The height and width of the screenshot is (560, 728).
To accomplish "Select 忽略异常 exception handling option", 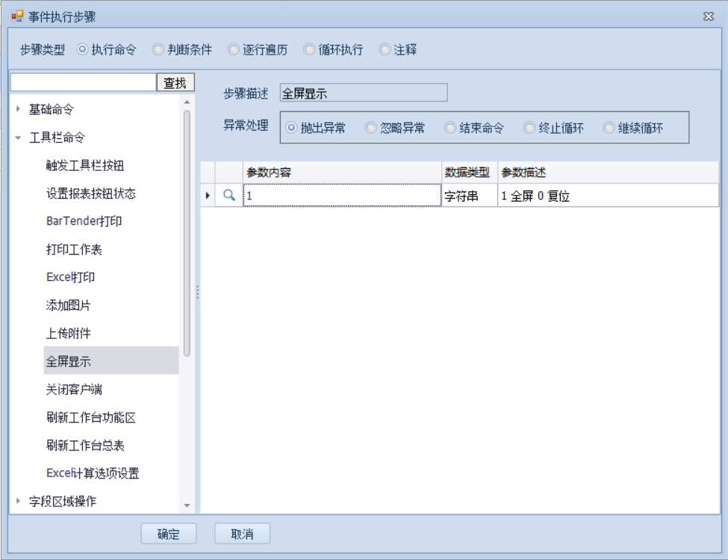I will point(370,128).
